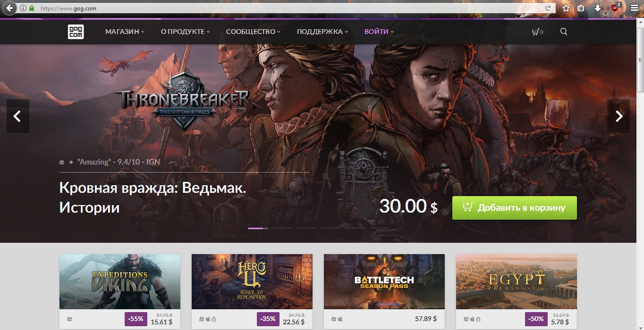Viewport: 644px width, 330px height.
Task: Bookmark this page with the star icon
Action: [x=566, y=8]
